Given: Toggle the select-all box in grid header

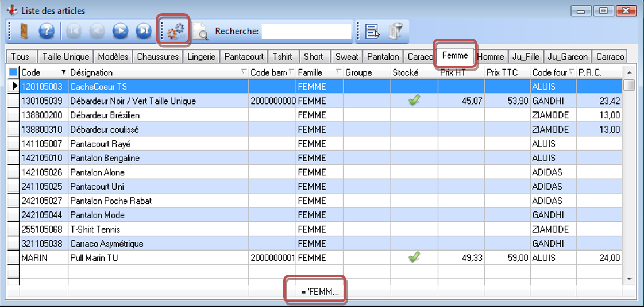Looking at the screenshot, I should pyautogui.click(x=13, y=72).
